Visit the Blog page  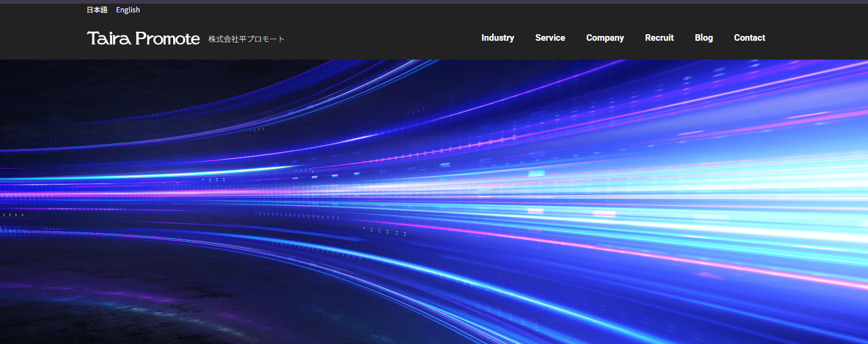point(704,38)
